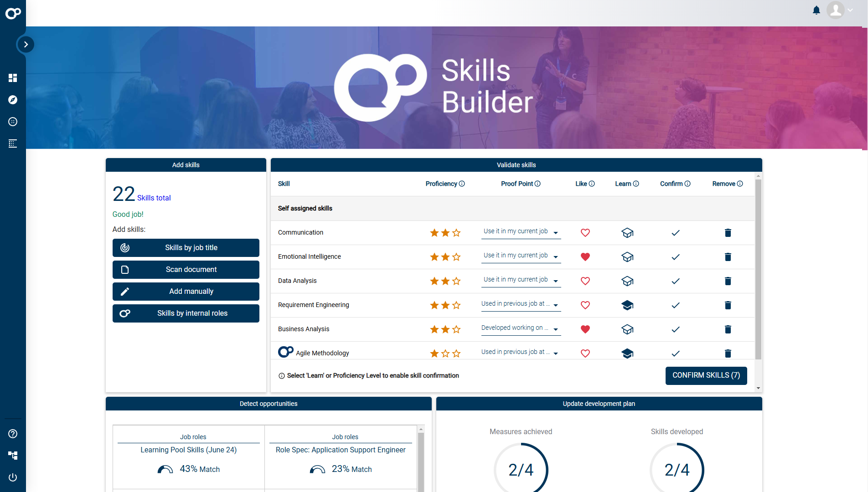This screenshot has height=492, width=868.
Task: Confirm the Business Analysis skill checkmark
Action: click(x=675, y=329)
